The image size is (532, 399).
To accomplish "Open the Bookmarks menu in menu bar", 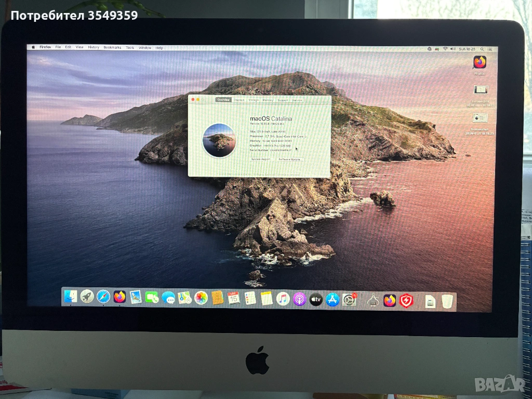I will [x=112, y=47].
